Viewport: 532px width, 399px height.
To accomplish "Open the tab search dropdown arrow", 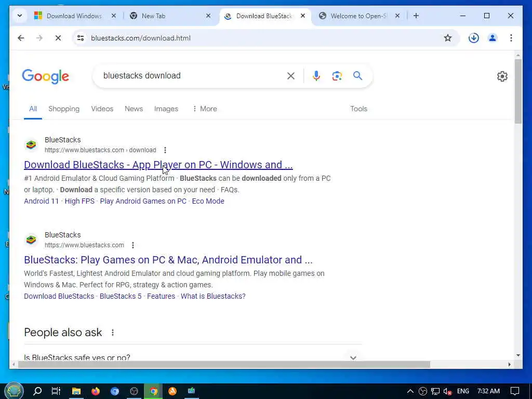I will [19, 16].
